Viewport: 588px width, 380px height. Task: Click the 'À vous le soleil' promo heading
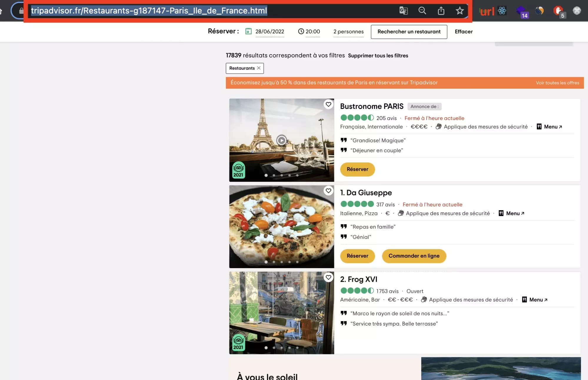[267, 376]
